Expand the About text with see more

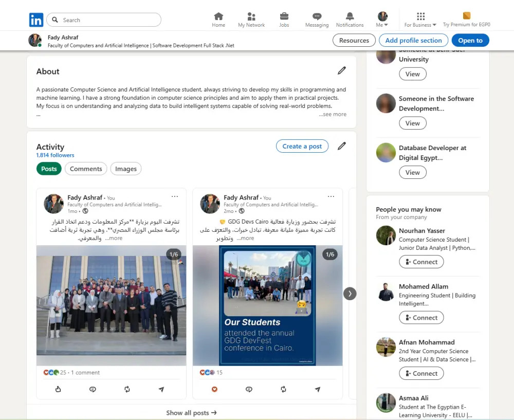(332, 114)
